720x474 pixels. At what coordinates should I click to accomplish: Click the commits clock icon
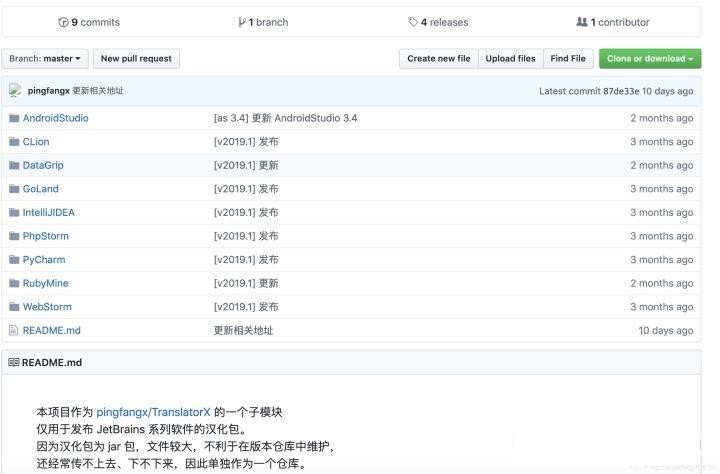(63, 22)
